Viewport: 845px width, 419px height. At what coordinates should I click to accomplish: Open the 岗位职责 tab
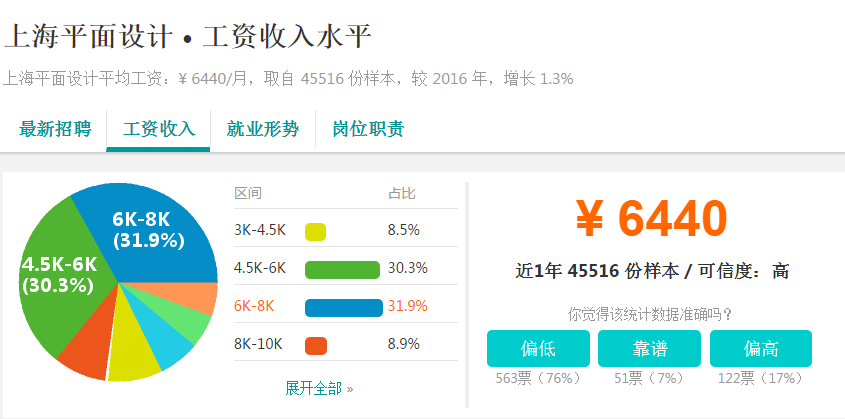pos(368,129)
